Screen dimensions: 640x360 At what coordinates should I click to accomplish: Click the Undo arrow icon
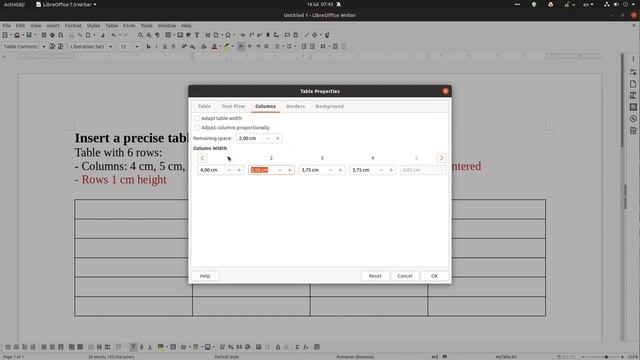point(114,35)
